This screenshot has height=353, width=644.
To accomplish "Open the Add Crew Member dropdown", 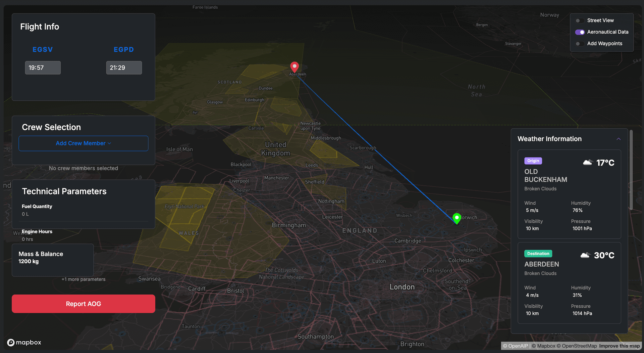I will point(83,143).
